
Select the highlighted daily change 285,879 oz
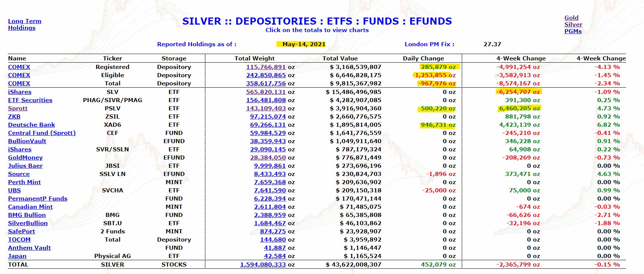coord(438,67)
